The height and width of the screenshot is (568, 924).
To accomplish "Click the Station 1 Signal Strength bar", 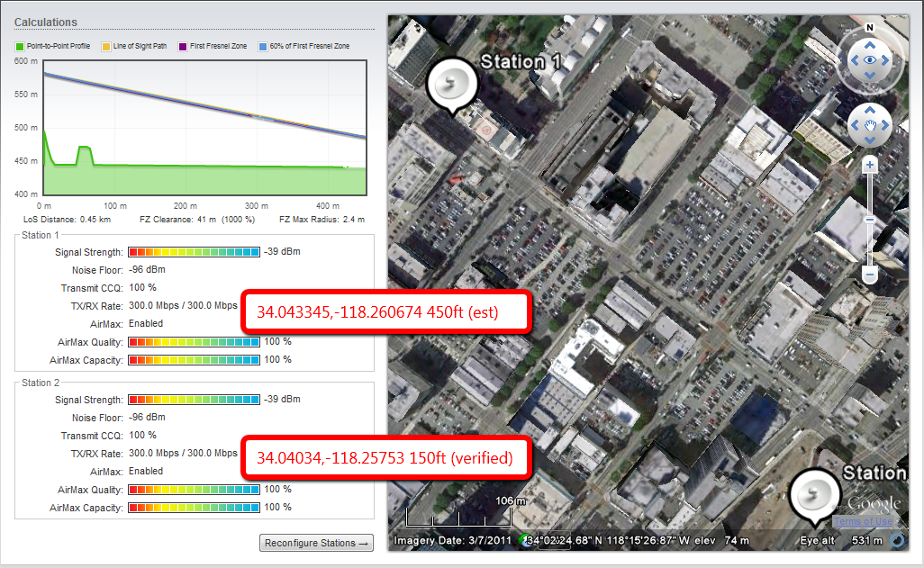I will 194,252.
